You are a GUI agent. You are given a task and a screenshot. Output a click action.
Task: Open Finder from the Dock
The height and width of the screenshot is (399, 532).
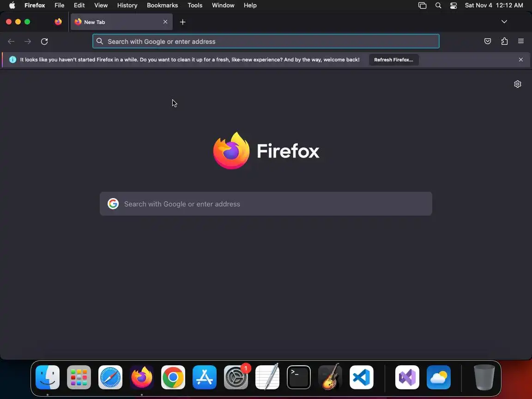pyautogui.click(x=48, y=377)
